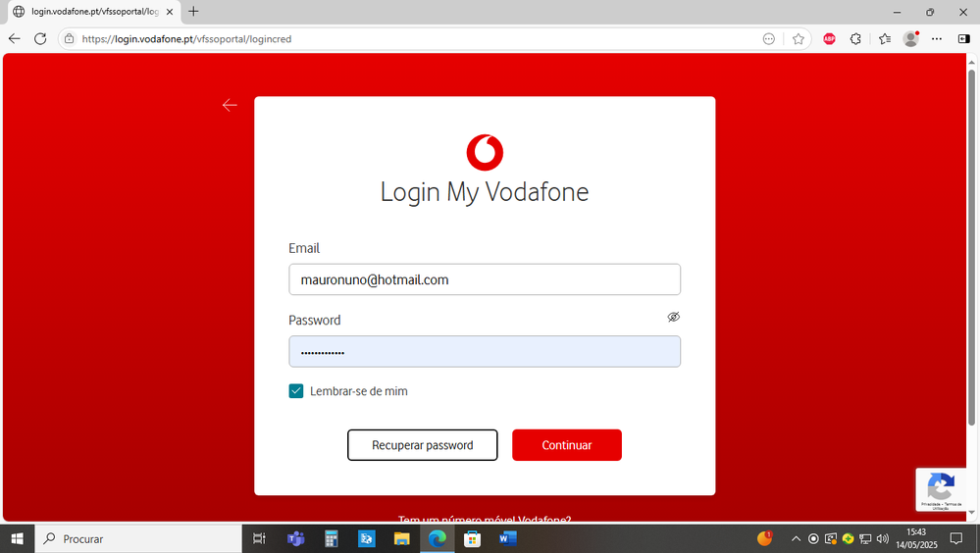980x553 pixels.
Task: Open the volume speaker tray icon
Action: click(883, 538)
